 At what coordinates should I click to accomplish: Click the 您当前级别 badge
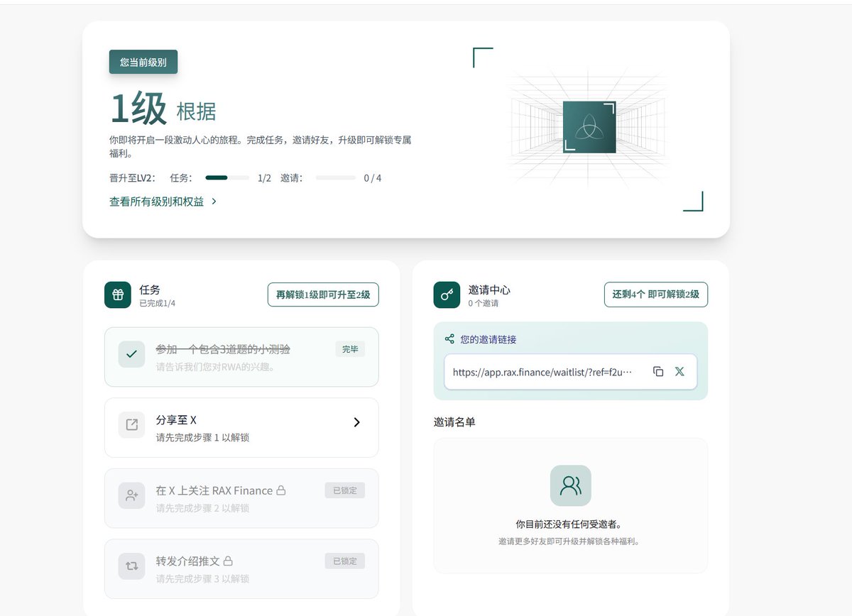coord(143,62)
